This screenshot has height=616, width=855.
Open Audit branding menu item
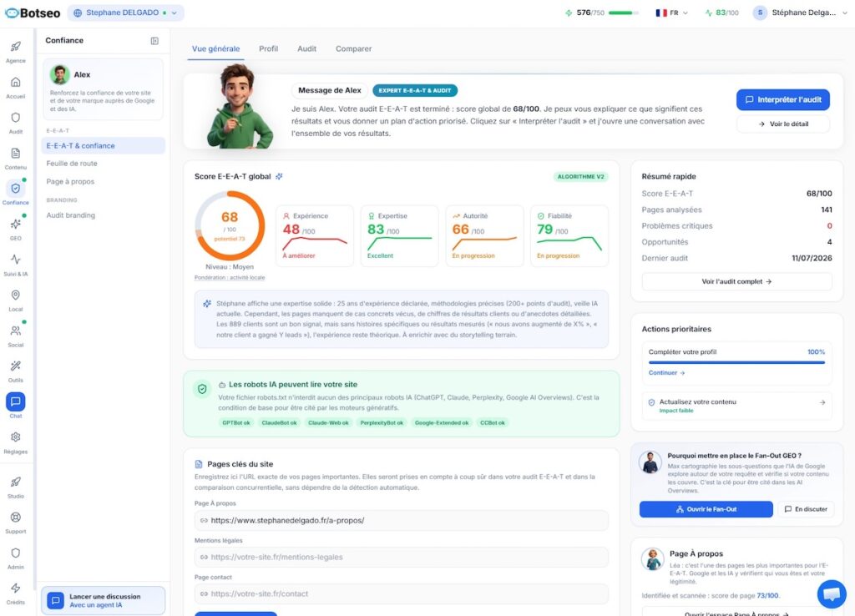tap(70, 215)
